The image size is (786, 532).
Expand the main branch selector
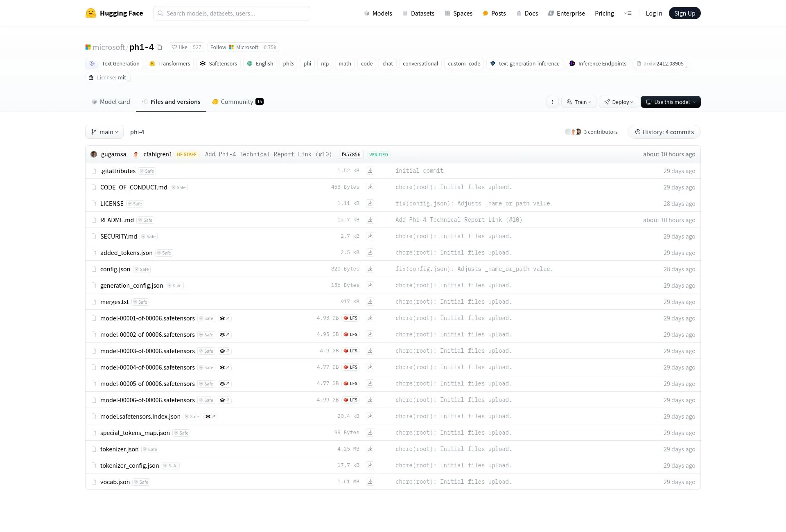point(104,132)
